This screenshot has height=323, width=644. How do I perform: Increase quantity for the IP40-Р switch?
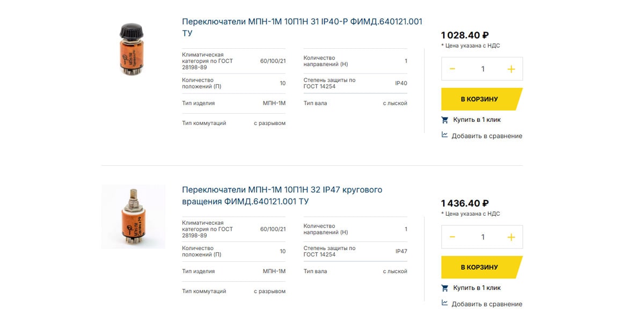[511, 69]
